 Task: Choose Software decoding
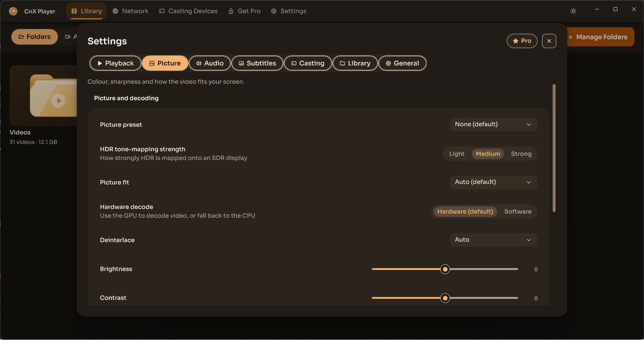pos(518,212)
